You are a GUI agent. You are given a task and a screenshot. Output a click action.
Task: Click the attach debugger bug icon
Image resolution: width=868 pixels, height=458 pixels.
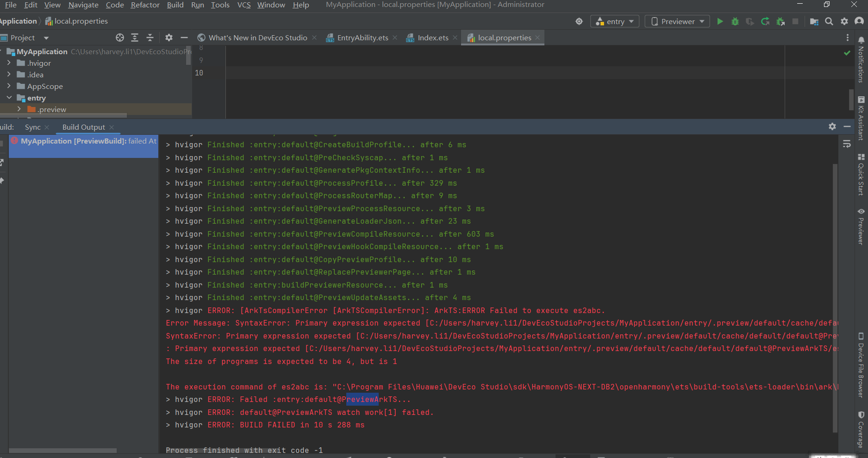point(781,21)
